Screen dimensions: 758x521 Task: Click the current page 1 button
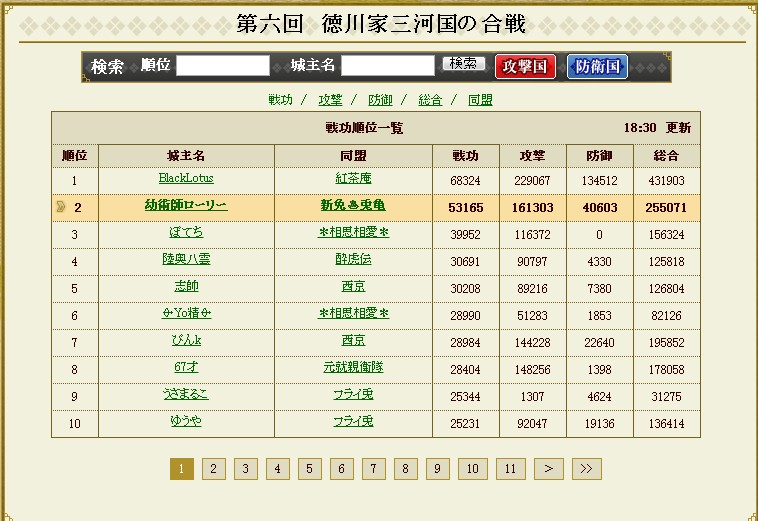[182, 469]
